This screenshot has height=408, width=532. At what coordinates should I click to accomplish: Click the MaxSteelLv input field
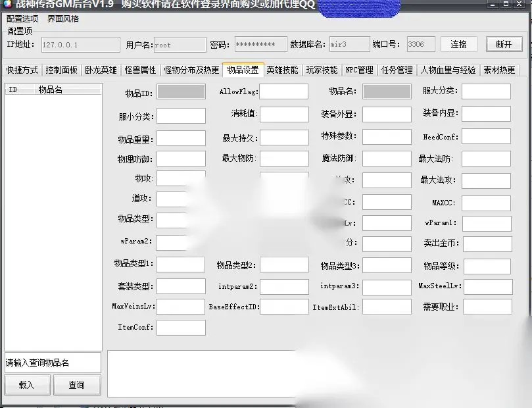(488, 287)
